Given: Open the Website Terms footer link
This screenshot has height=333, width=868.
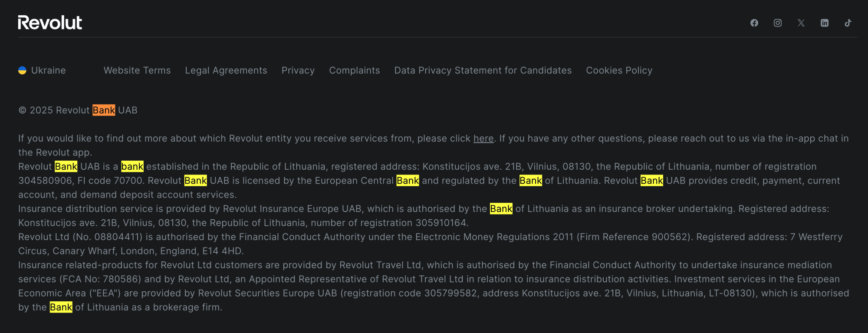Looking at the screenshot, I should click(137, 70).
